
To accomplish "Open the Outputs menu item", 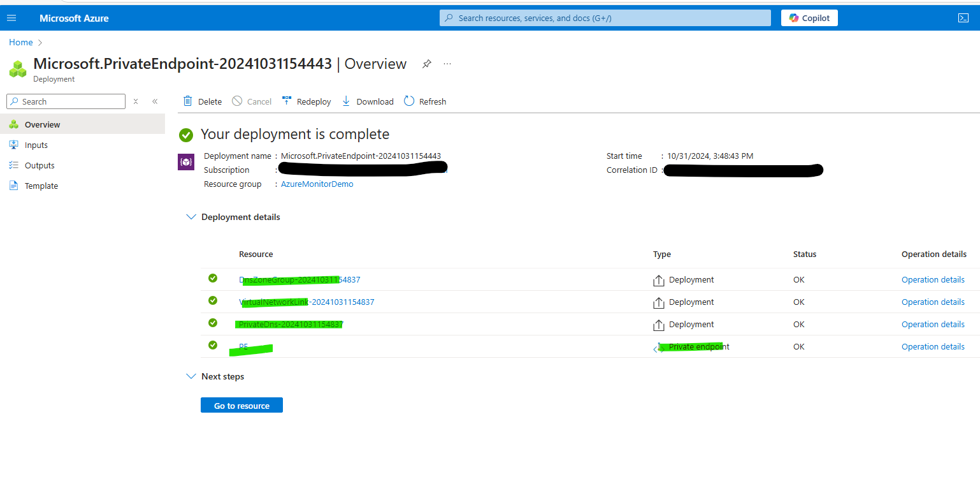I will [x=40, y=165].
